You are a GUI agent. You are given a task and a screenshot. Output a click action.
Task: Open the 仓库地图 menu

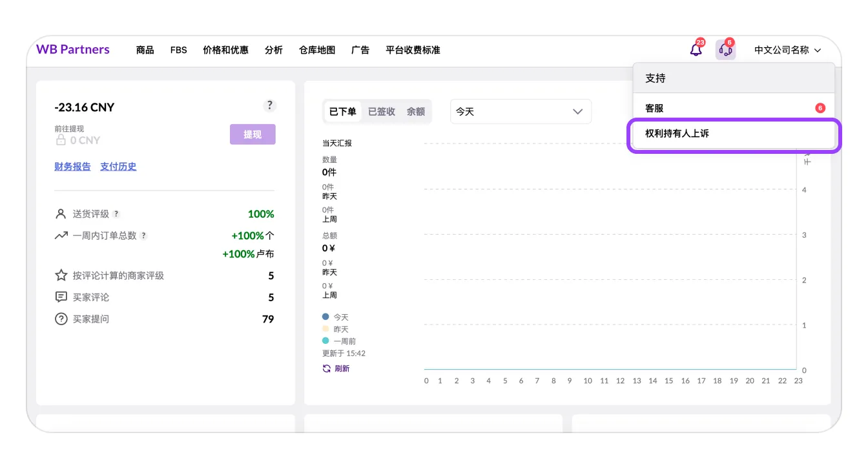(317, 50)
